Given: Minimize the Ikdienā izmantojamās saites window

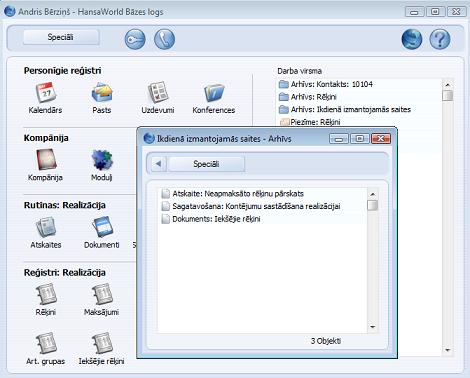Looking at the screenshot, I should [x=339, y=138].
